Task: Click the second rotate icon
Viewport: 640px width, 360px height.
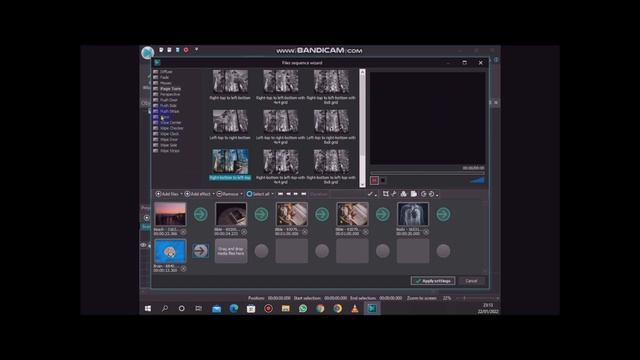Action: click(x=431, y=194)
